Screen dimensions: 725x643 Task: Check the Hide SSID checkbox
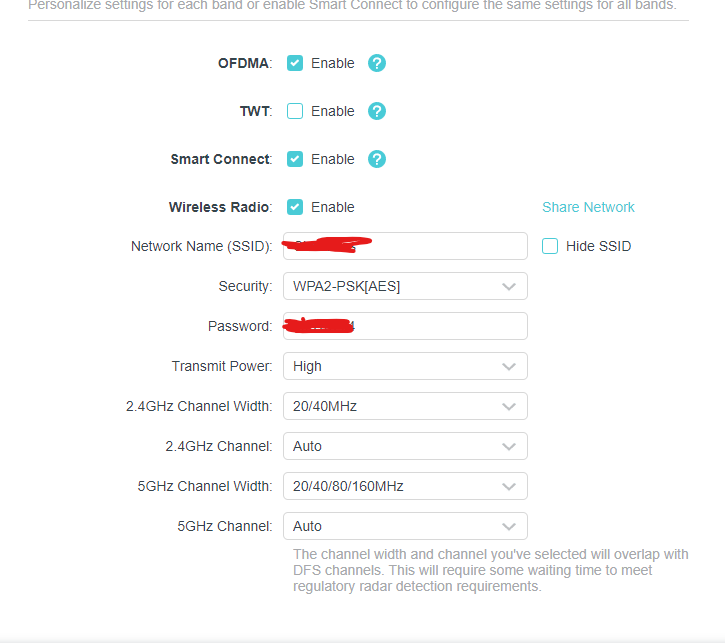[550, 246]
